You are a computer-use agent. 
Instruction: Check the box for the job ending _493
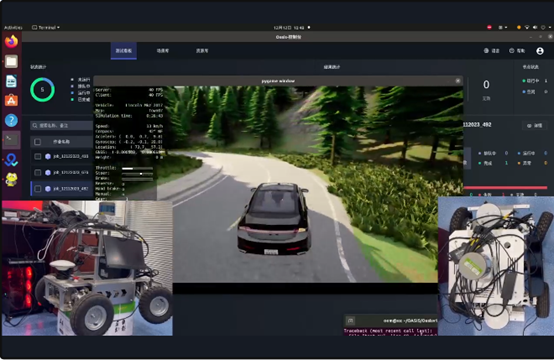37,156
